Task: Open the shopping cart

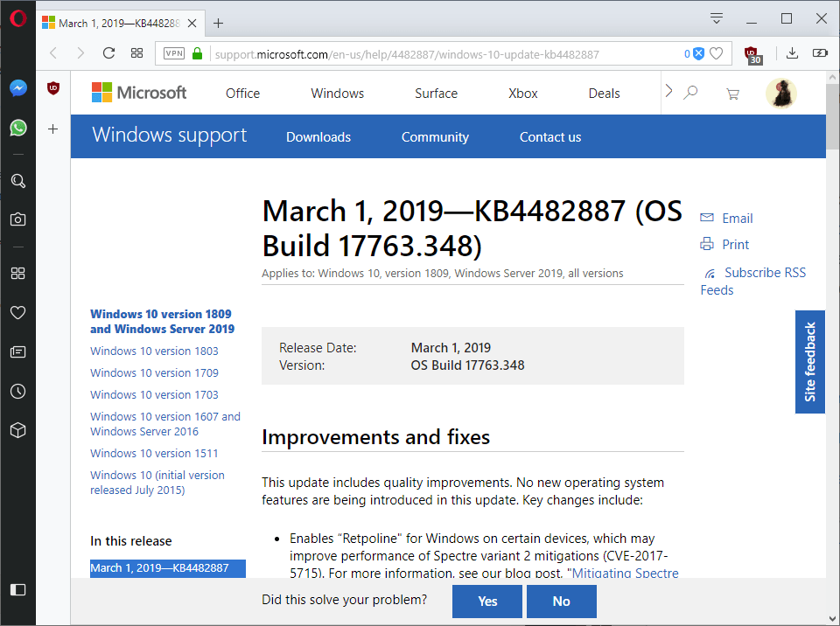Action: point(732,94)
